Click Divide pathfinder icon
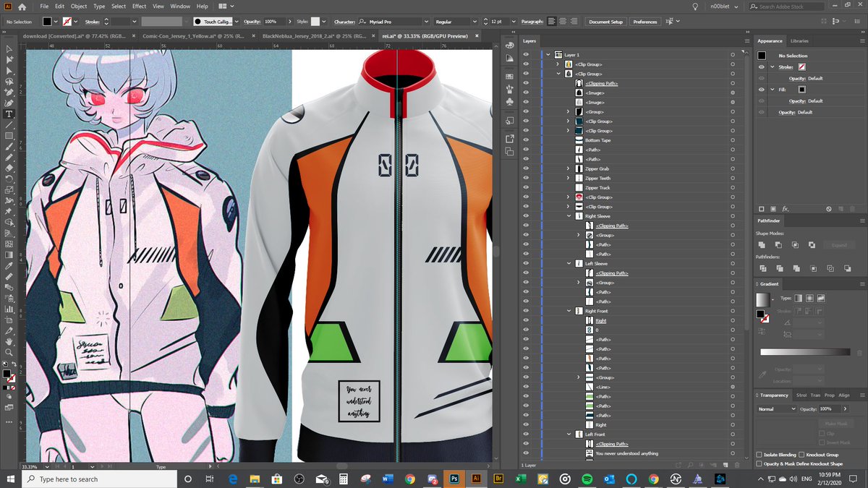Viewport: 868px width, 488px height. [763, 268]
